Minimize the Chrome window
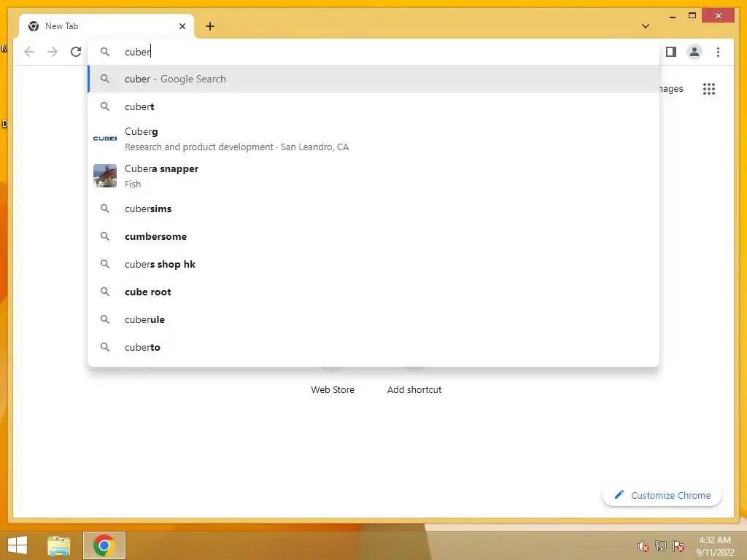This screenshot has height=560, width=747. (x=672, y=16)
